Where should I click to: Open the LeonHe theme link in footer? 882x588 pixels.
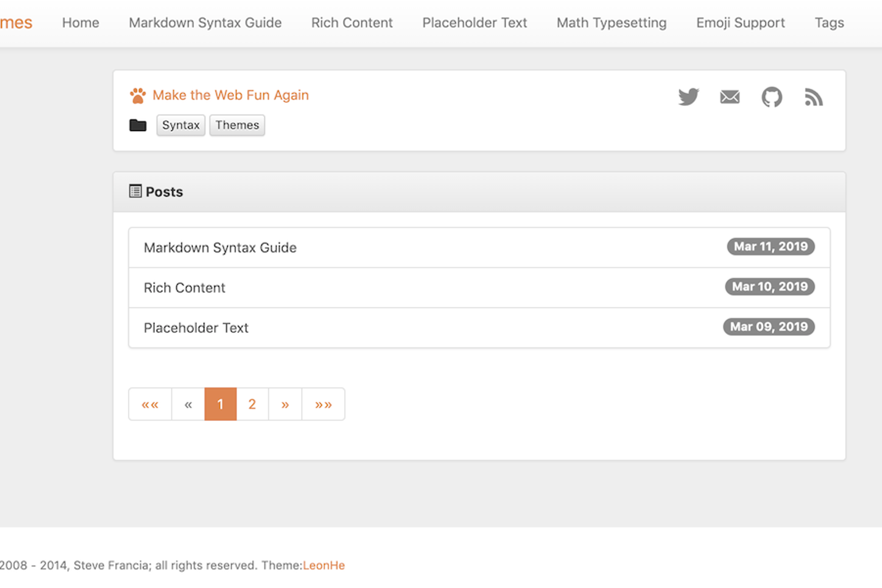click(324, 565)
